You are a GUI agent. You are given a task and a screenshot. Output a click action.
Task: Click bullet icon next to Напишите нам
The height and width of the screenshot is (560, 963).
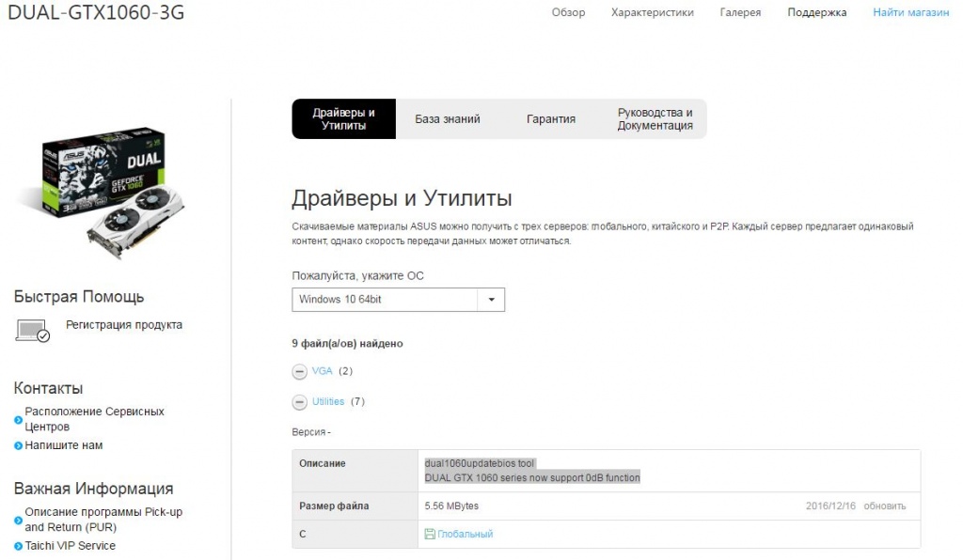point(18,446)
